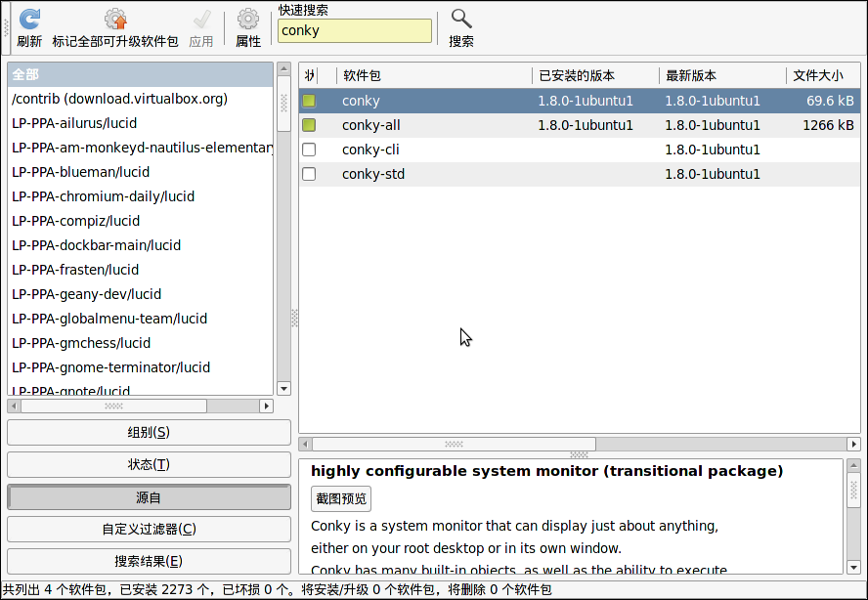Click the description title 'highly configurable system monitor'

point(455,471)
